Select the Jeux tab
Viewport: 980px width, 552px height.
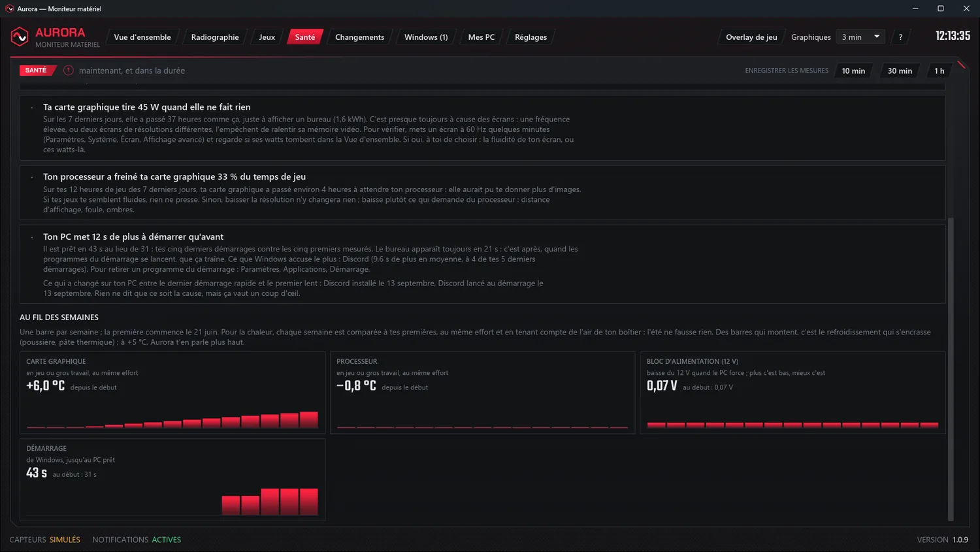click(267, 37)
